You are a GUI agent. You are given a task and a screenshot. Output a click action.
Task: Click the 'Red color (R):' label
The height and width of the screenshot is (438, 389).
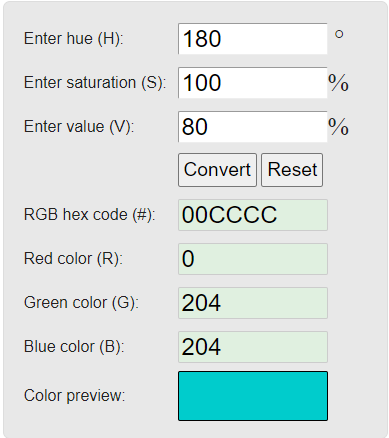click(73, 259)
